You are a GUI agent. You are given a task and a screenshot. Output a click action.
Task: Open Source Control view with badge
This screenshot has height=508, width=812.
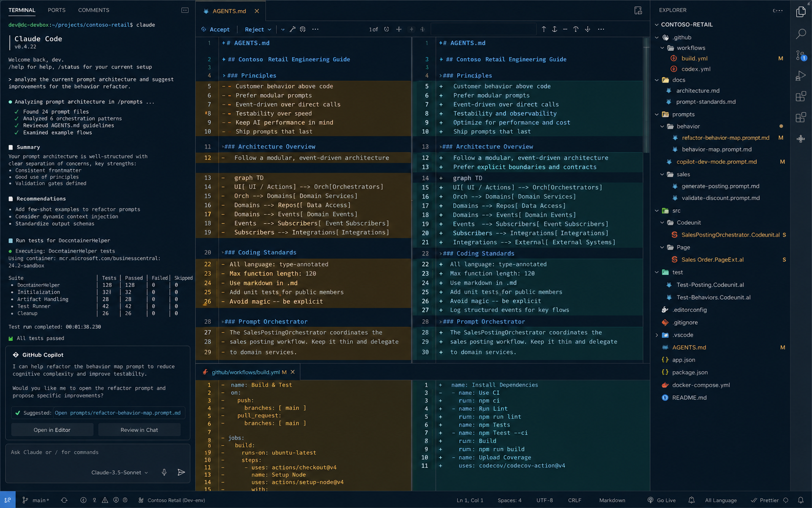tap(801, 55)
